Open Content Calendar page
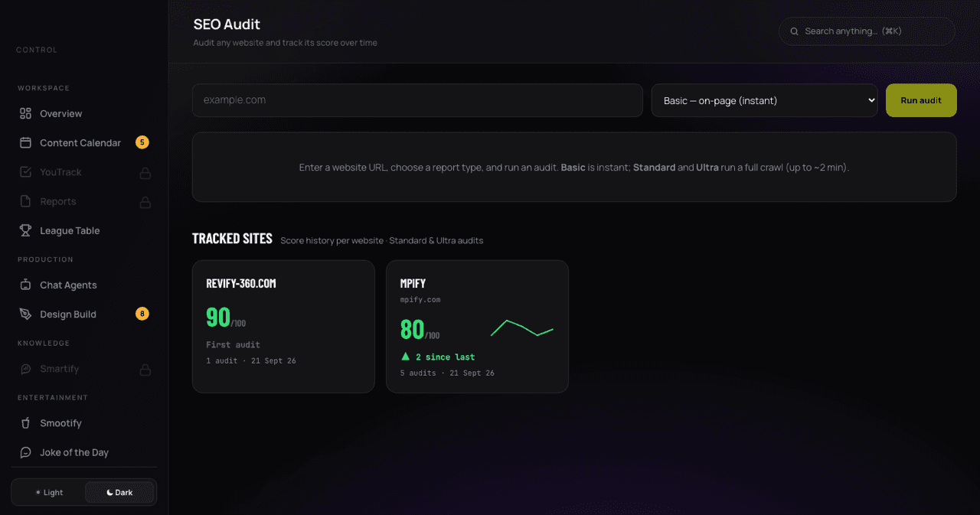The height and width of the screenshot is (515, 980). (x=84, y=142)
